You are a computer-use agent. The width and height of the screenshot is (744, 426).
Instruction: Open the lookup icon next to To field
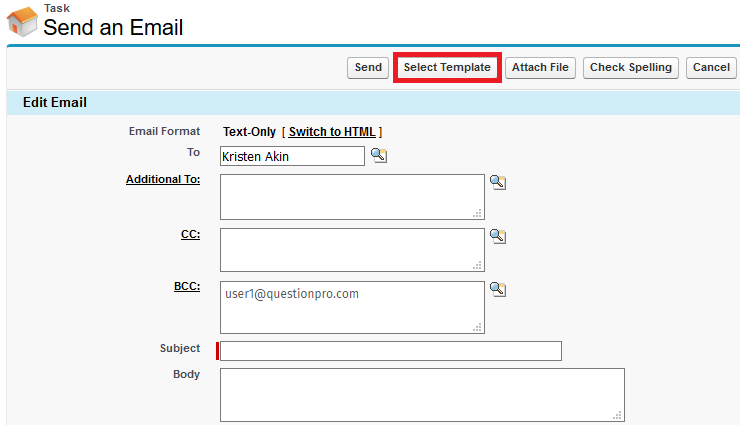[x=379, y=156]
